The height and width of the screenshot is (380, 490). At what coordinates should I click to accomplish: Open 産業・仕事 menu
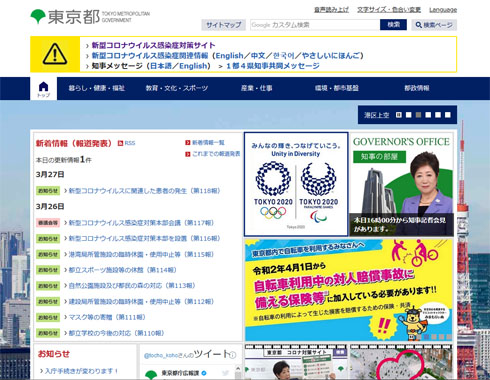[257, 88]
